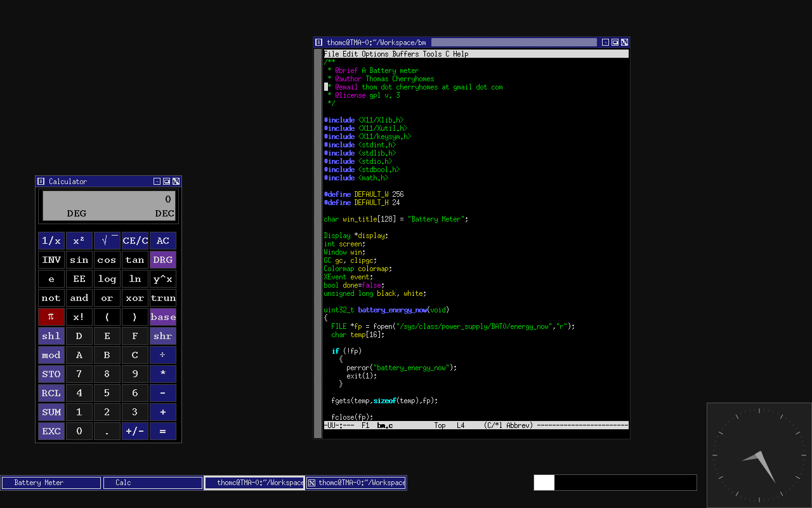This screenshot has width=812, height=508.
Task: Switch number base with base key
Action: tap(163, 317)
